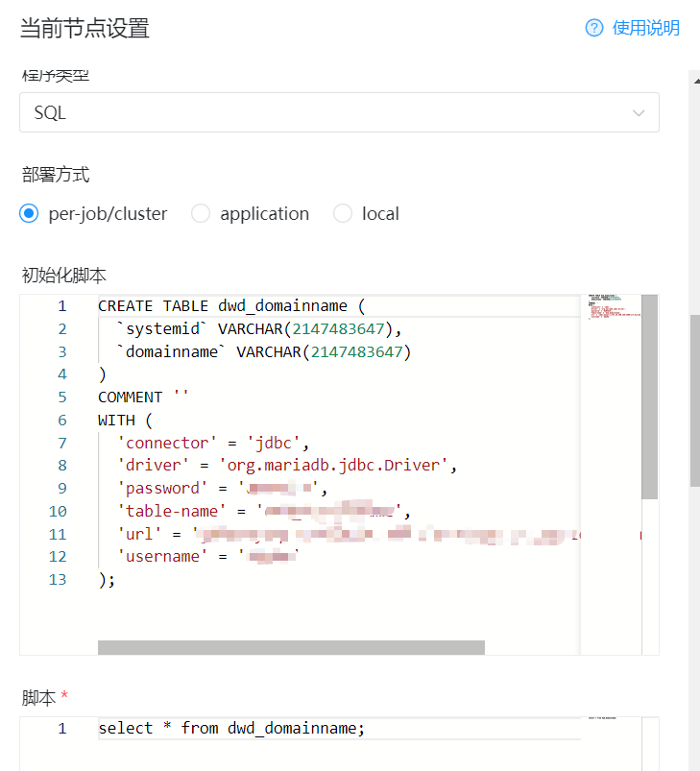
Task: Click line number 10 in the init script
Action: tap(58, 511)
